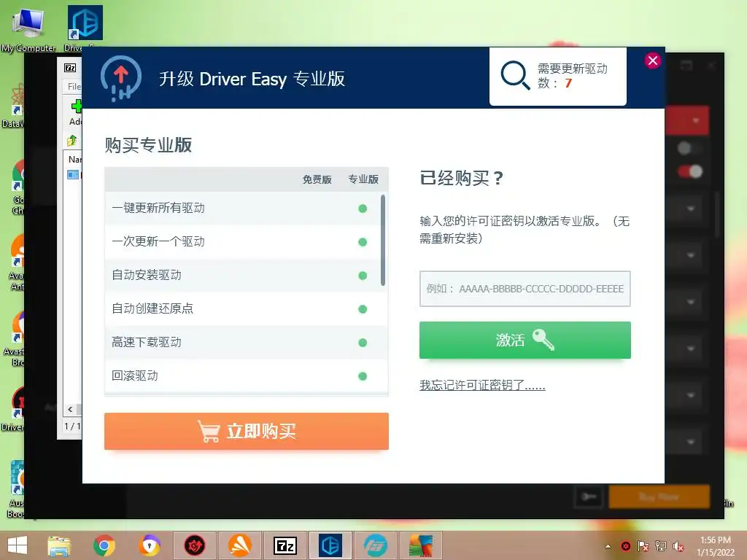The image size is (747, 560).
Task: Open the 我忘记许可证密钥了 link
Action: pyautogui.click(x=482, y=385)
